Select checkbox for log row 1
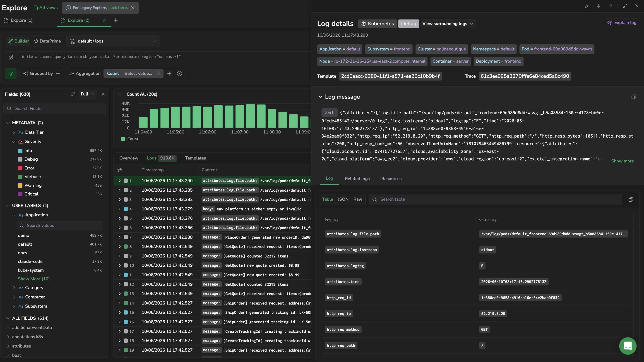Screen dimensions: 644x362 (x=126, y=181)
